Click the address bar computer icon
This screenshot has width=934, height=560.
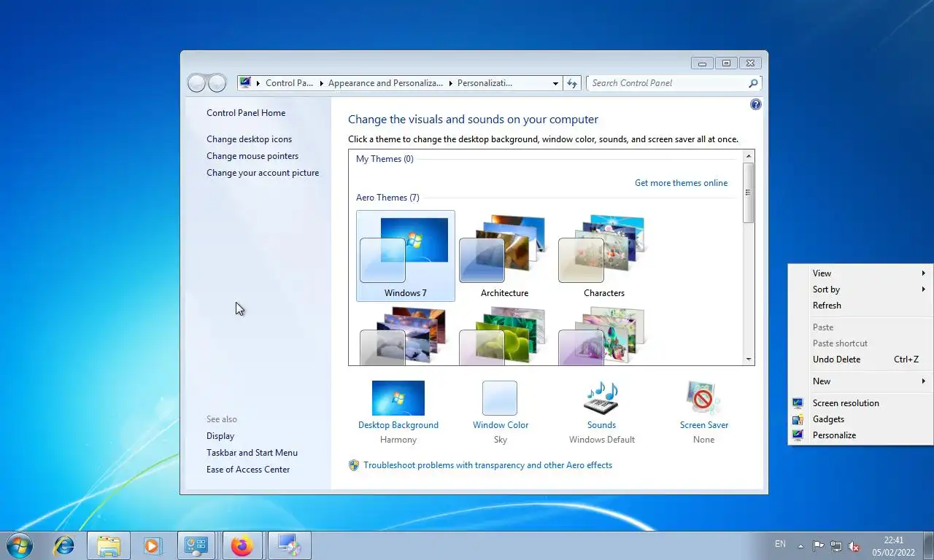pos(246,82)
